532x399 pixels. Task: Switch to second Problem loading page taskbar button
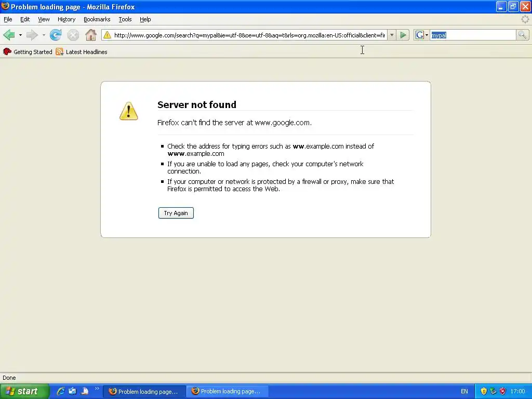tap(228, 391)
